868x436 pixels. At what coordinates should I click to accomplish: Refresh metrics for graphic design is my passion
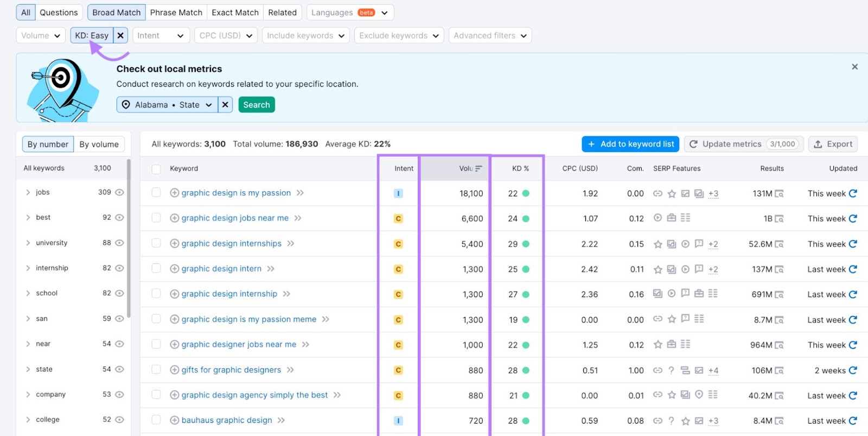(853, 193)
